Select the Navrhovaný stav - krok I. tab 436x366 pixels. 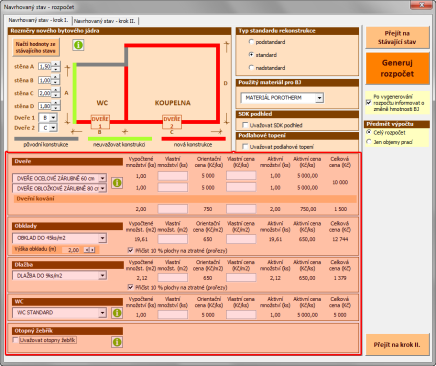point(38,20)
